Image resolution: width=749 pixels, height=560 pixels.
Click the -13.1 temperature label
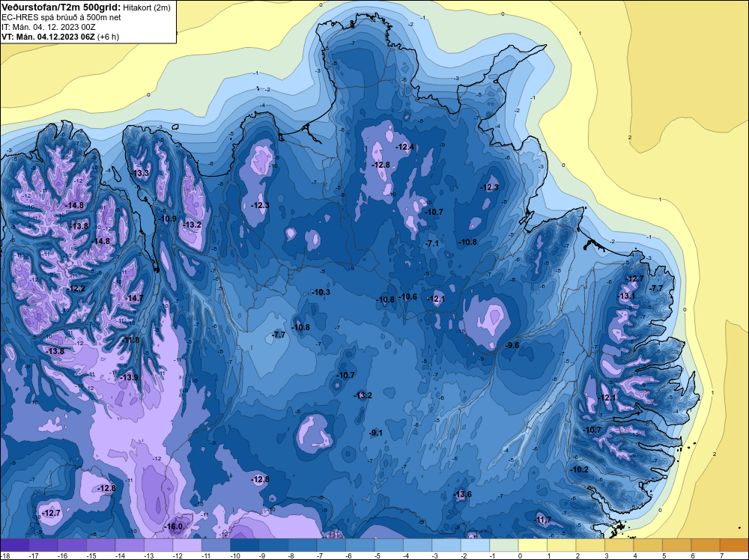tap(627, 296)
